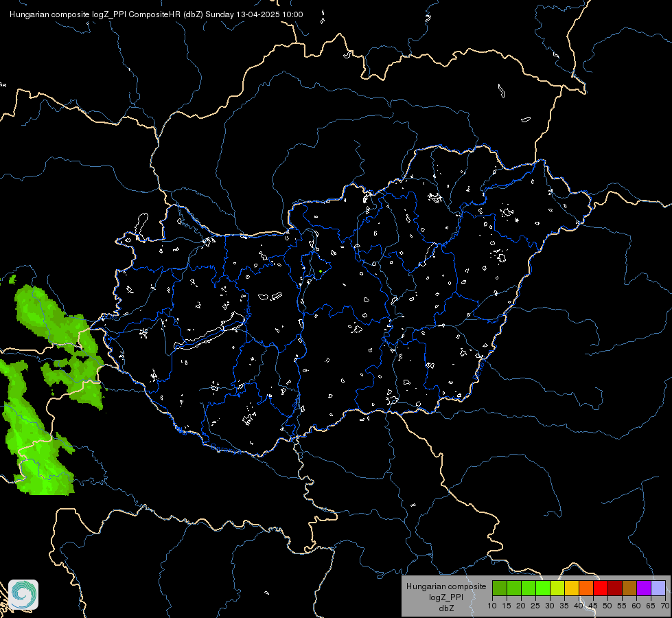
Task: Select the 50-55 dBZ dark red swatch
Action: [x=615, y=588]
